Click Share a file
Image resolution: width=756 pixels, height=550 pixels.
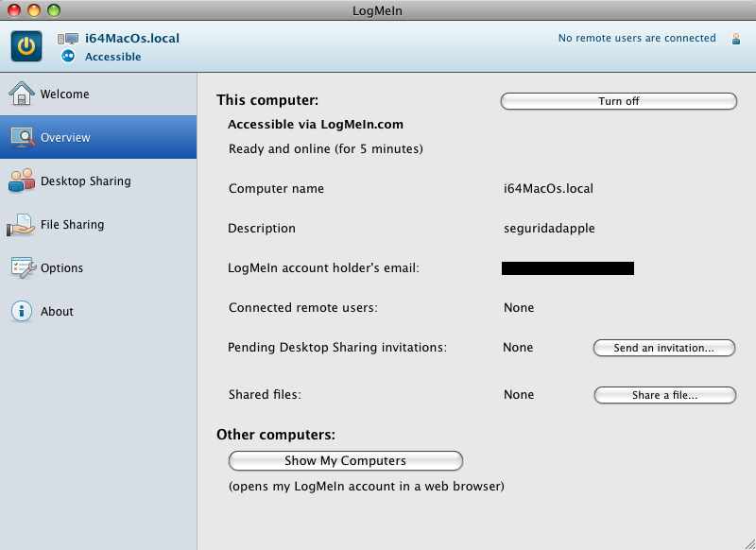[x=663, y=395]
